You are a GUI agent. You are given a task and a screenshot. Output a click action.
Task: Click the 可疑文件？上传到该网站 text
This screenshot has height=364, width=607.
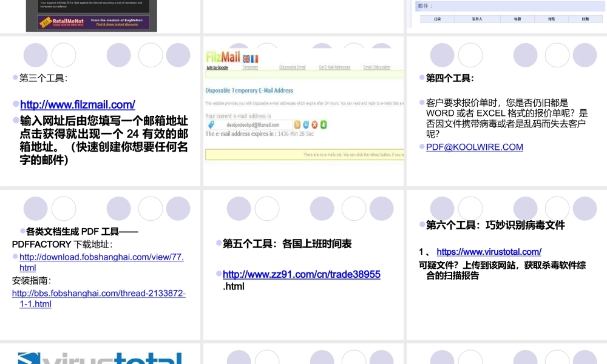[x=502, y=271]
